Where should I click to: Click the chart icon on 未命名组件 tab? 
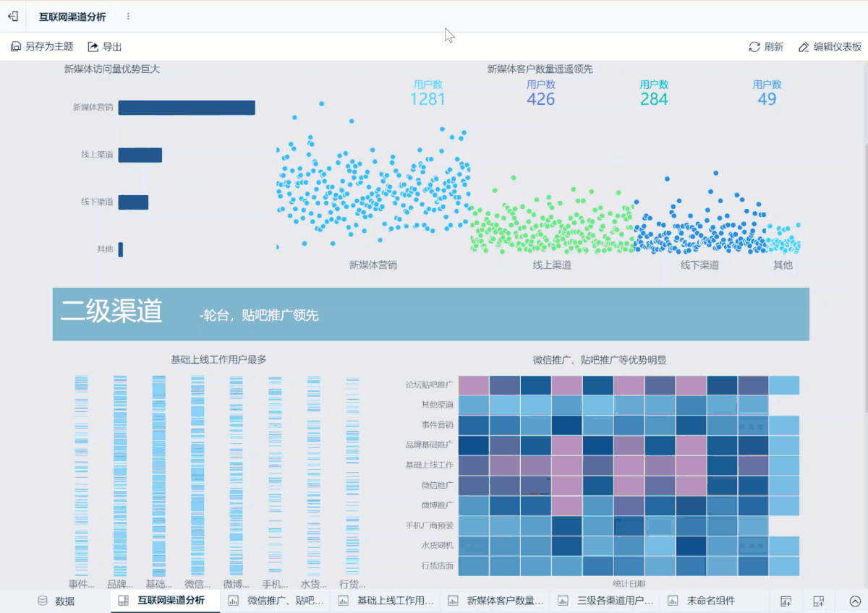673,601
